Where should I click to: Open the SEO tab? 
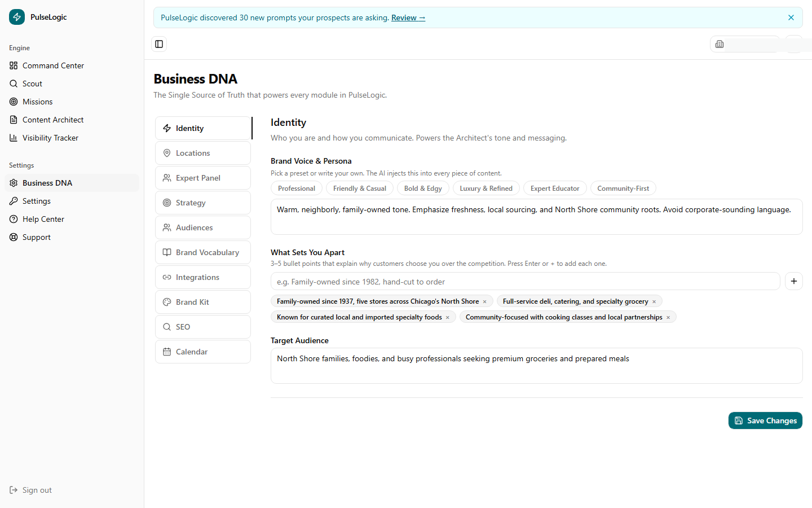point(203,327)
